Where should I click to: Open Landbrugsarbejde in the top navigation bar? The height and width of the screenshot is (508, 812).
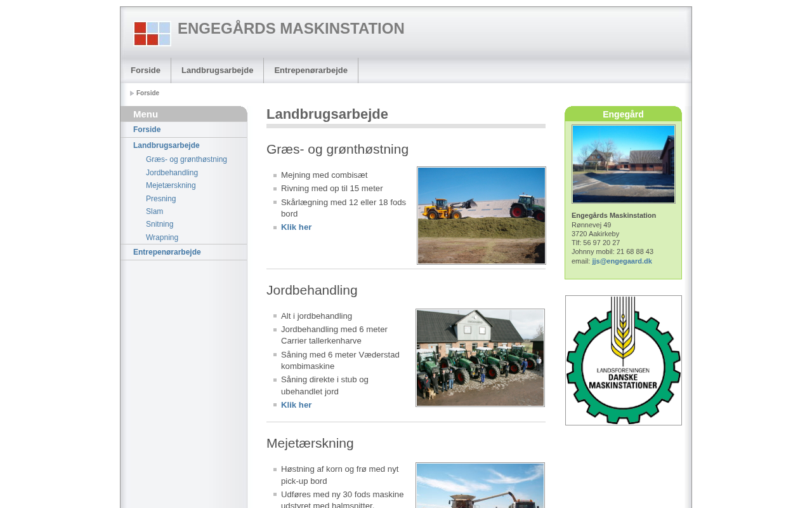point(217,70)
